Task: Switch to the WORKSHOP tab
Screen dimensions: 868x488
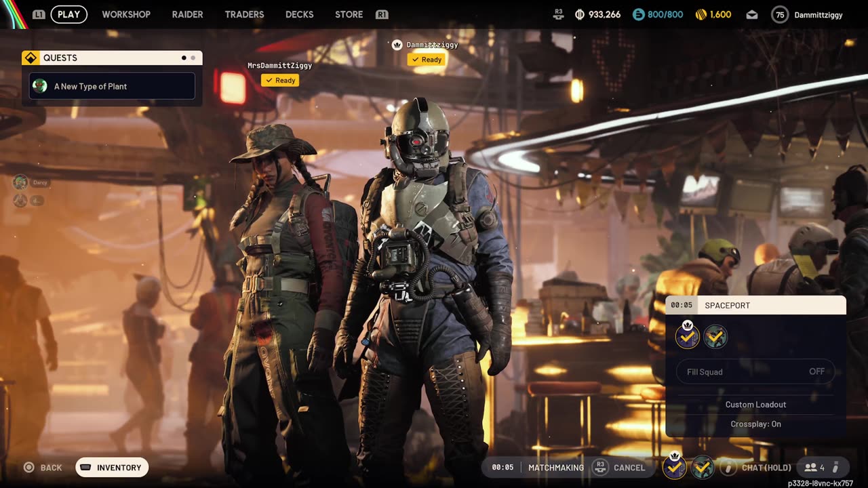Action: click(x=126, y=14)
